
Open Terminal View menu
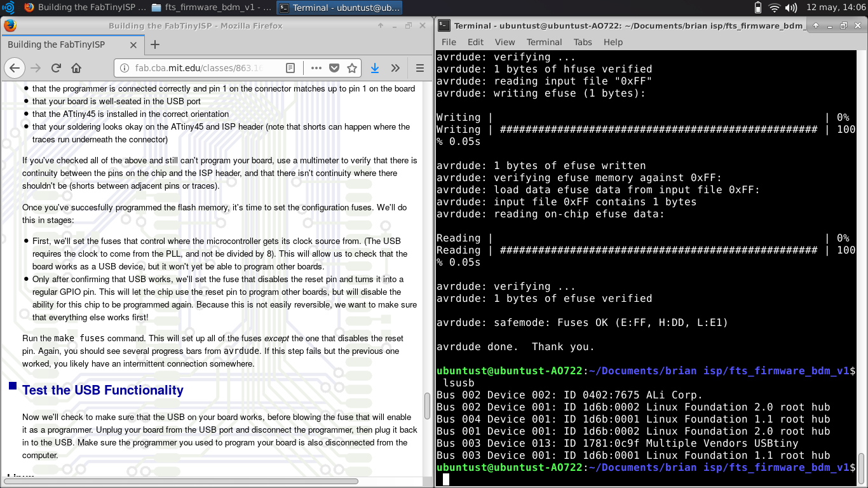505,42
